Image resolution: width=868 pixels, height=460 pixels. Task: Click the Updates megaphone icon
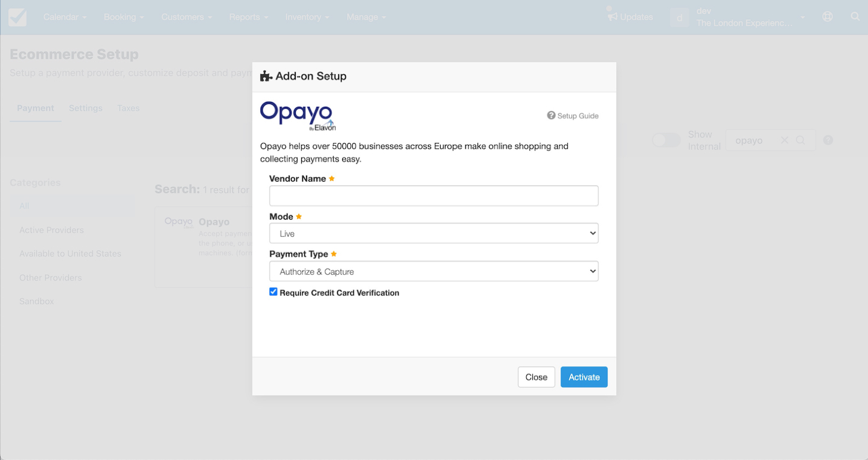[x=612, y=16]
